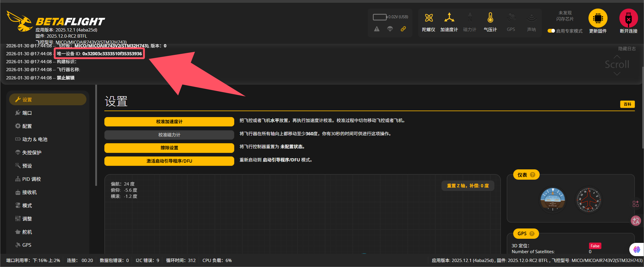
Task: Click the red False badge for 3D 定位
Action: click(595, 246)
